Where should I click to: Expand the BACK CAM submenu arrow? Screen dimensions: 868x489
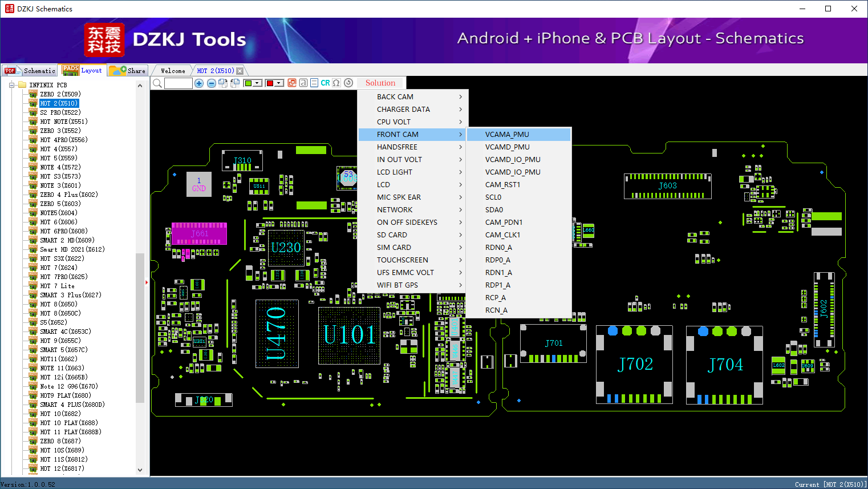pos(460,97)
